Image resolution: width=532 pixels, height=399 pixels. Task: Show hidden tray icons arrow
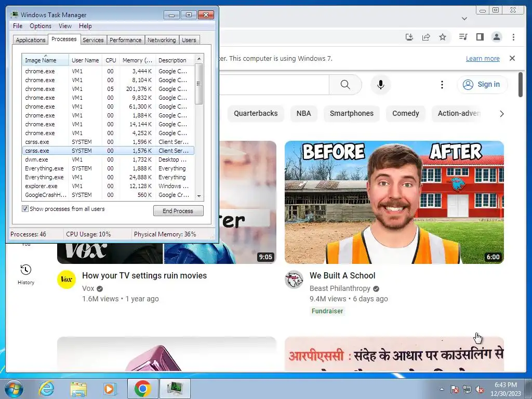442,389
